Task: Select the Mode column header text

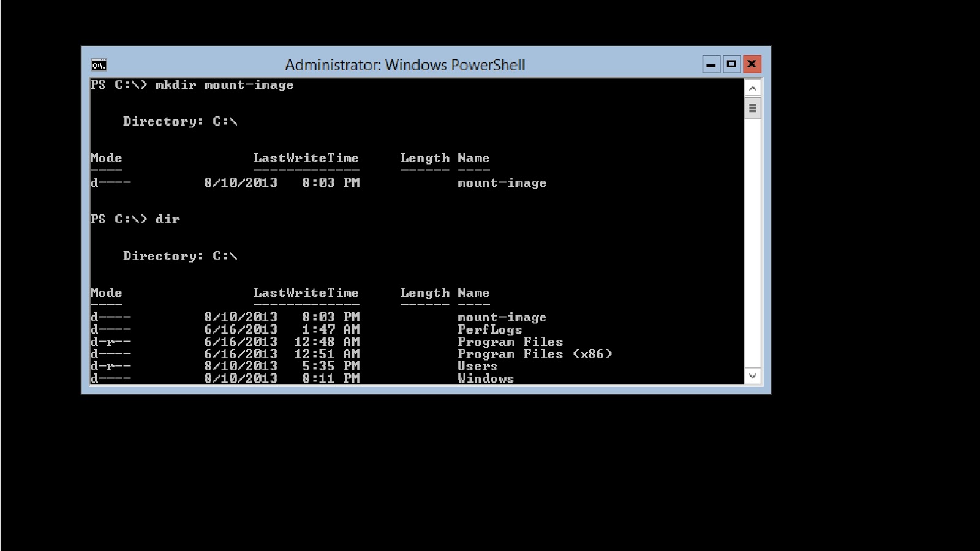Action: pos(105,293)
